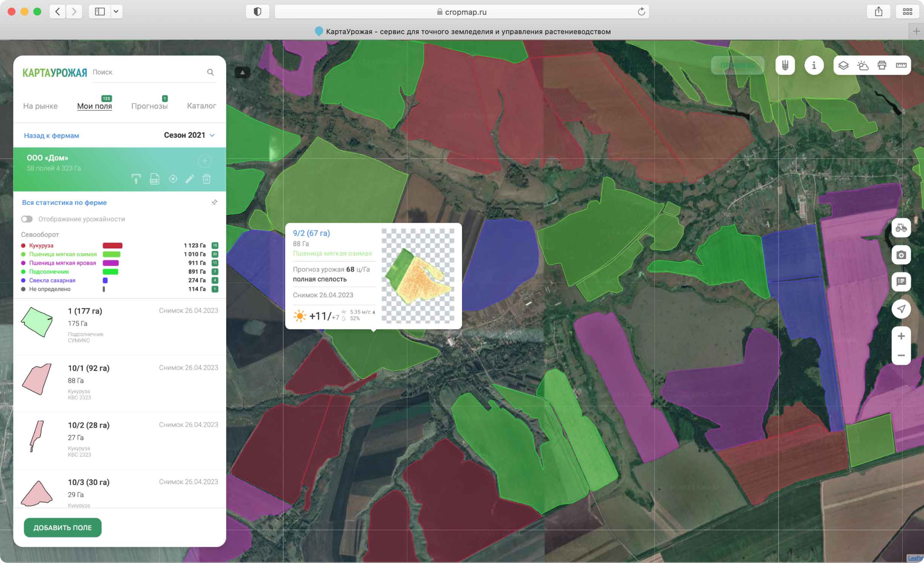This screenshot has height=563, width=924.
Task: Click badge 20 beside Пшеница мягкая озимая
Action: pyautogui.click(x=215, y=254)
